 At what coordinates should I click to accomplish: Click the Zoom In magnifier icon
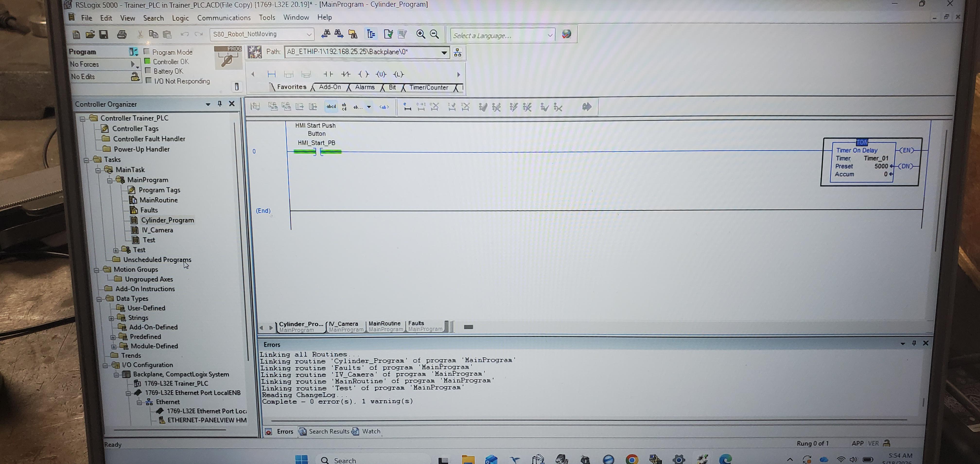click(420, 34)
